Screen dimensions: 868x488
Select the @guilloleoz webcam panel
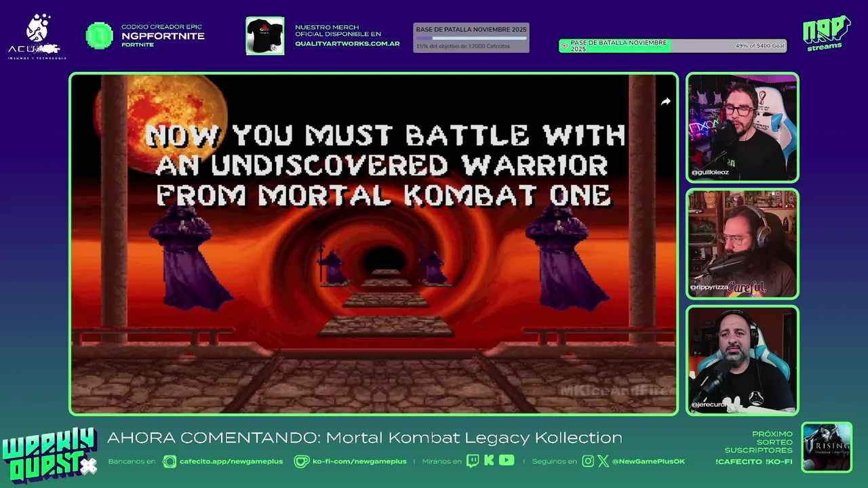tap(743, 127)
